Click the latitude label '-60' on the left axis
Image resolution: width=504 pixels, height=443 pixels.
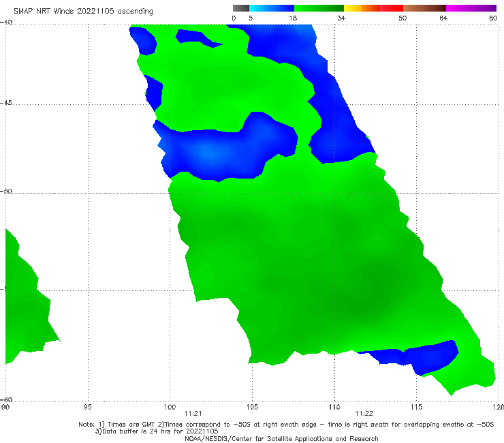(x=6, y=399)
